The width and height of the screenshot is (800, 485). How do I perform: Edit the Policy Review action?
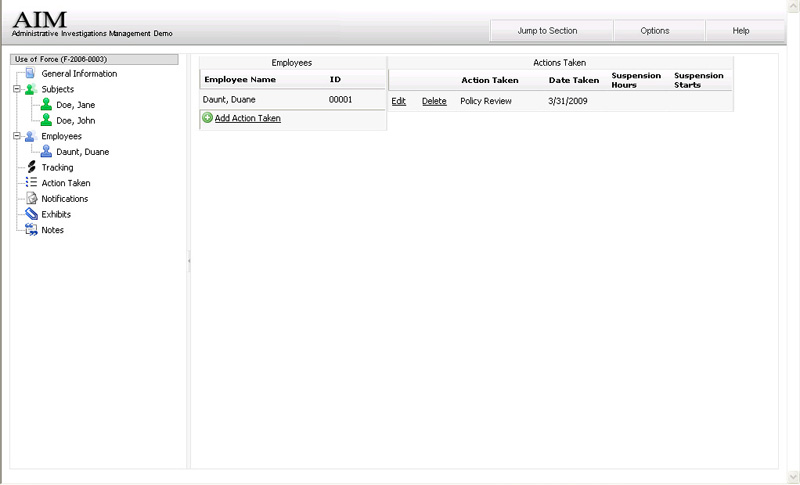(x=398, y=101)
